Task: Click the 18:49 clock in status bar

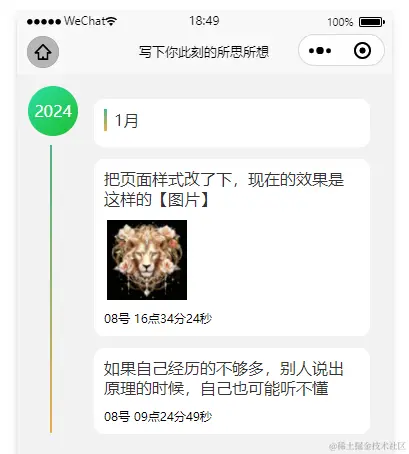Action: (204, 21)
